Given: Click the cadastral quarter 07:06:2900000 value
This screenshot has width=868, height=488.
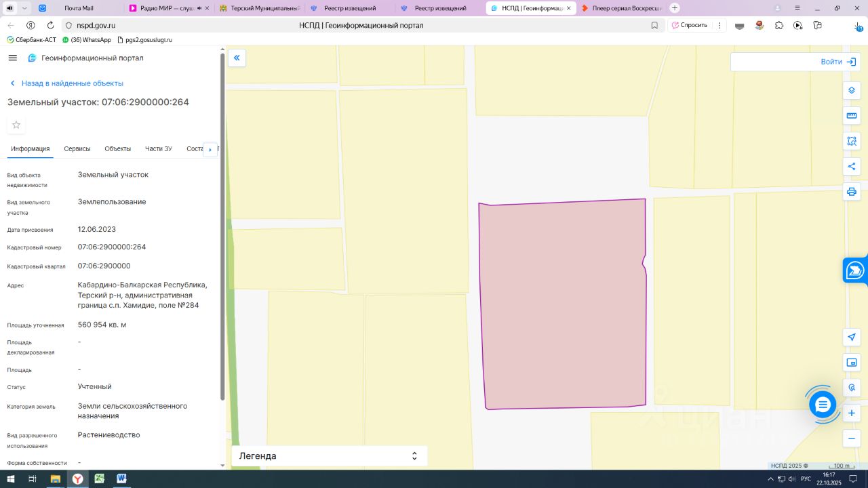Looking at the screenshot, I should coord(104,266).
